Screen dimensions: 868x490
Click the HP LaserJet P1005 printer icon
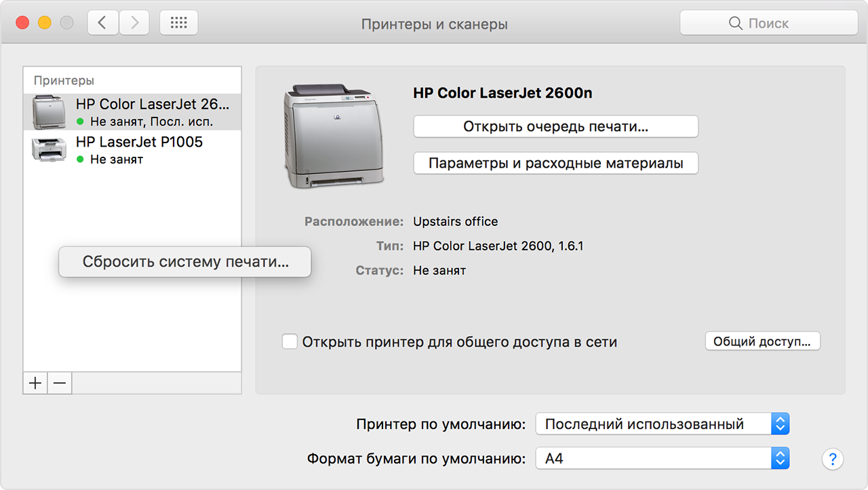pyautogui.click(x=49, y=149)
